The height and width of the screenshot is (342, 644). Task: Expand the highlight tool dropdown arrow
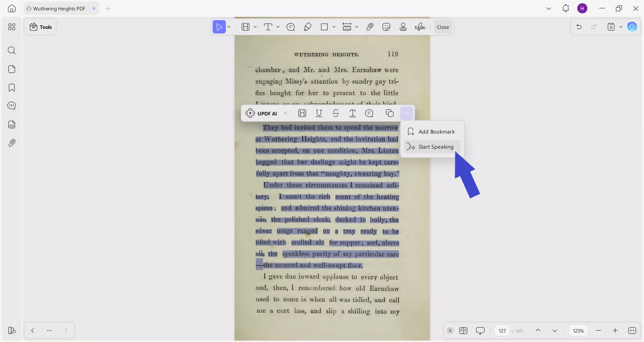255,27
